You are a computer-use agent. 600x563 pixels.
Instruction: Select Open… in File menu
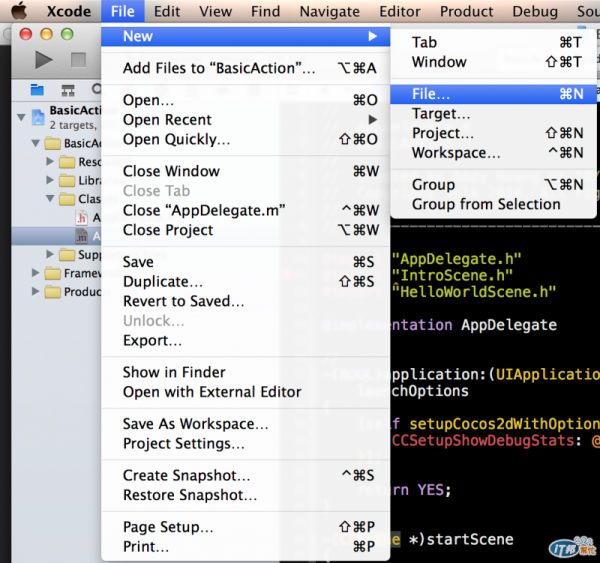click(246, 100)
